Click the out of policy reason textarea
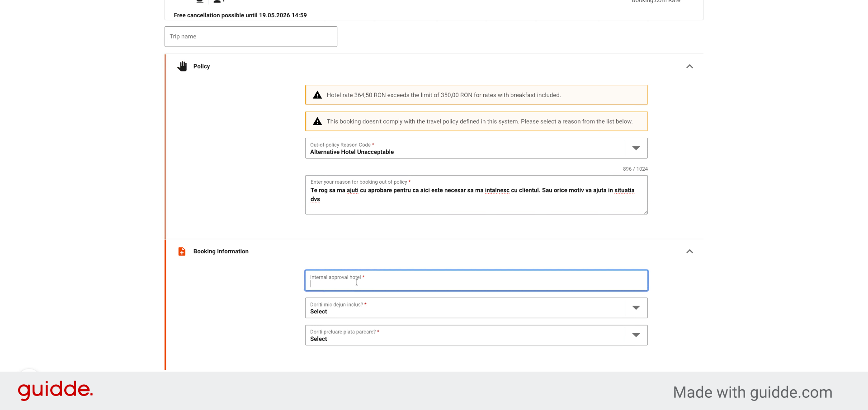Image resolution: width=868 pixels, height=410 pixels. [x=476, y=195]
